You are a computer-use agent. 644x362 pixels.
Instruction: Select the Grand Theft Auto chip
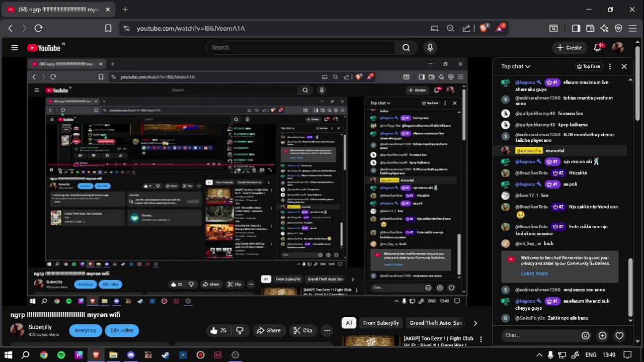click(436, 323)
